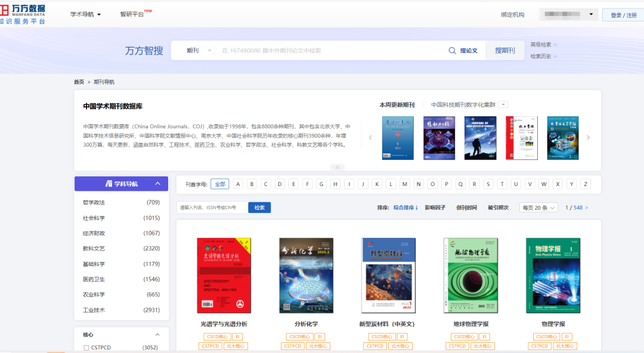Filter journals by letter Z
This screenshot has width=644, height=353.
point(586,184)
